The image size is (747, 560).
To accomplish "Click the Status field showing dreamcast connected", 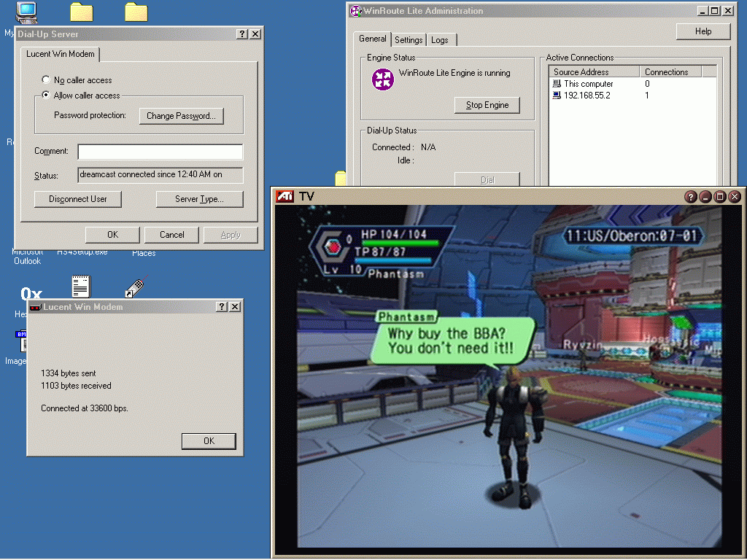I will 160,175.
